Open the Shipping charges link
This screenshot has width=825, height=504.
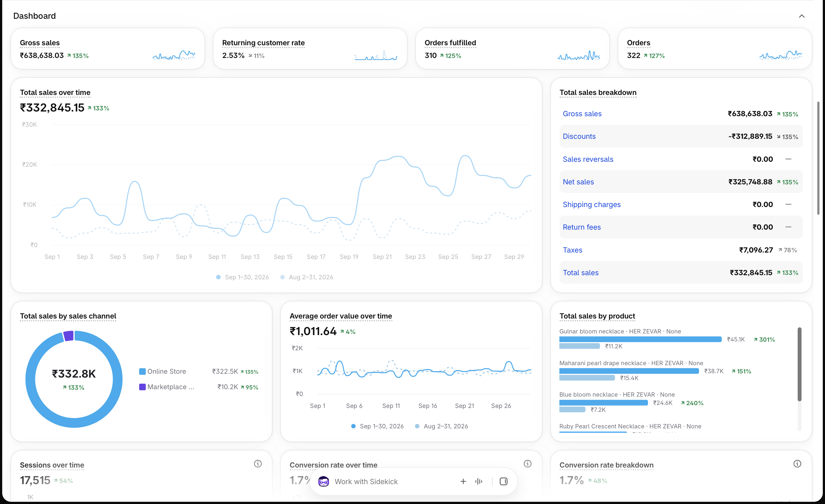click(x=591, y=205)
